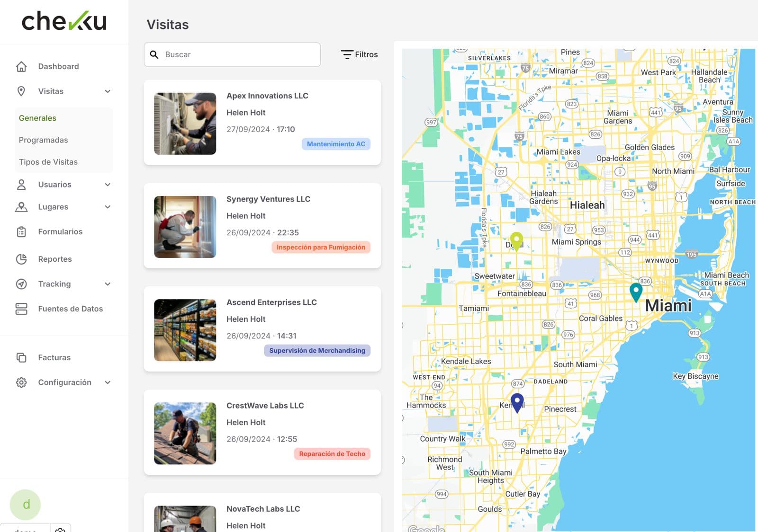Viewport: 758px width, 532px height.
Task: Expand the Usuarios dropdown arrow
Action: 108,185
